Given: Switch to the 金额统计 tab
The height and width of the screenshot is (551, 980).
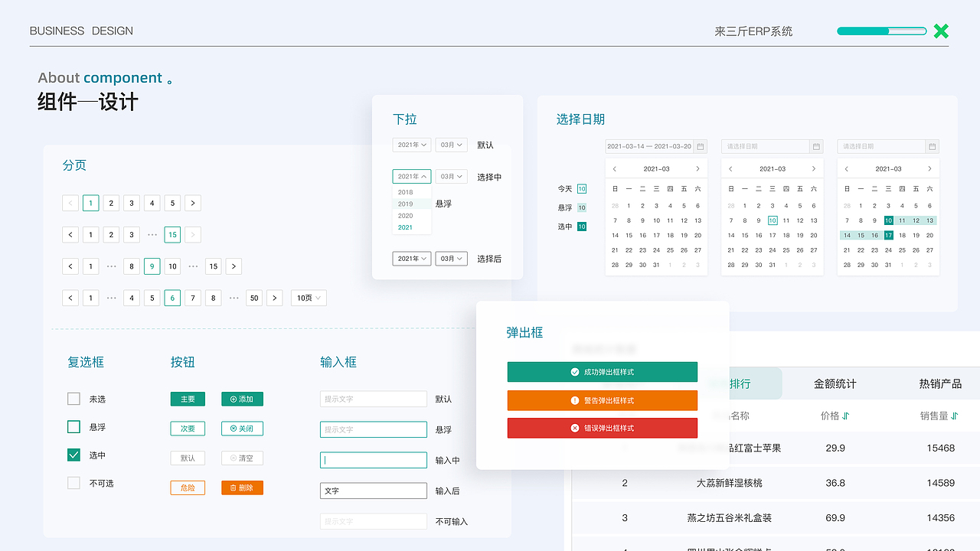Looking at the screenshot, I should pos(835,383).
